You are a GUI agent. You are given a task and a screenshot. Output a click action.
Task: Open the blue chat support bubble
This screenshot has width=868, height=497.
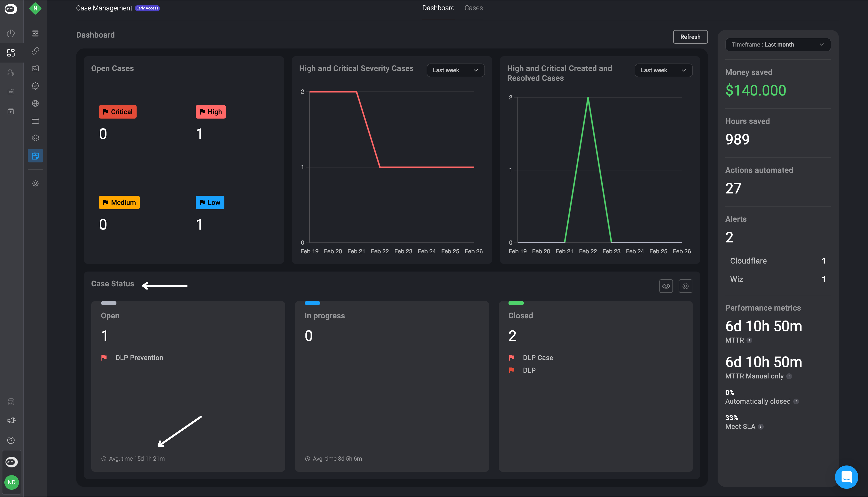(846, 477)
